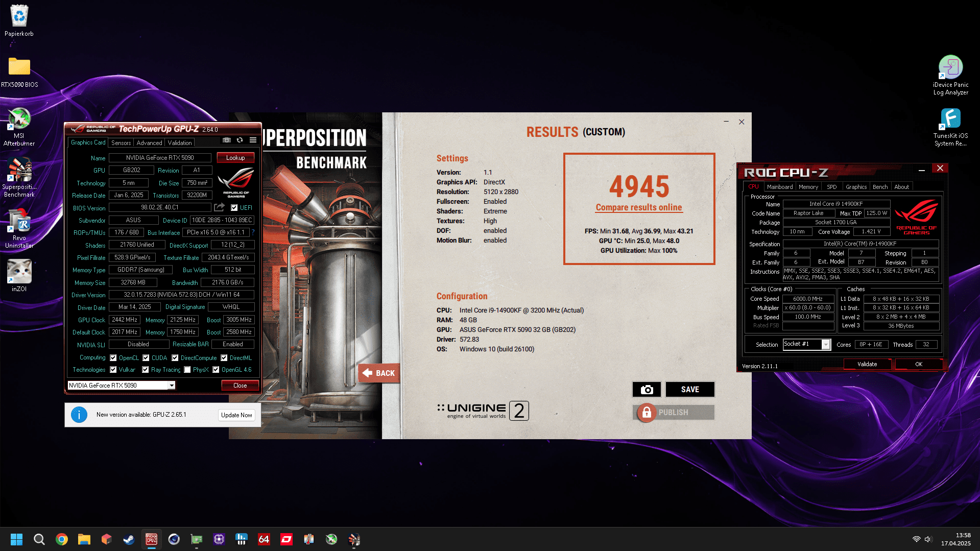Click the SAVE button in Superposition
980x551 pixels.
coord(690,390)
